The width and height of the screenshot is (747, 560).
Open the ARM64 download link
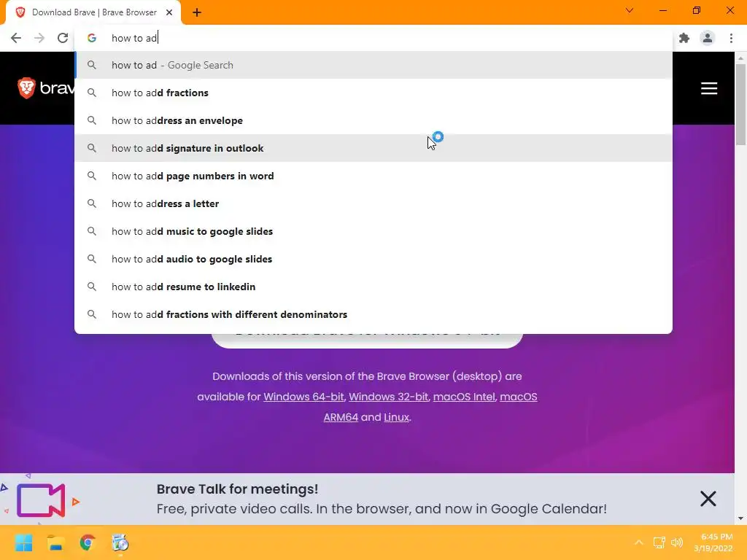pyautogui.click(x=341, y=417)
